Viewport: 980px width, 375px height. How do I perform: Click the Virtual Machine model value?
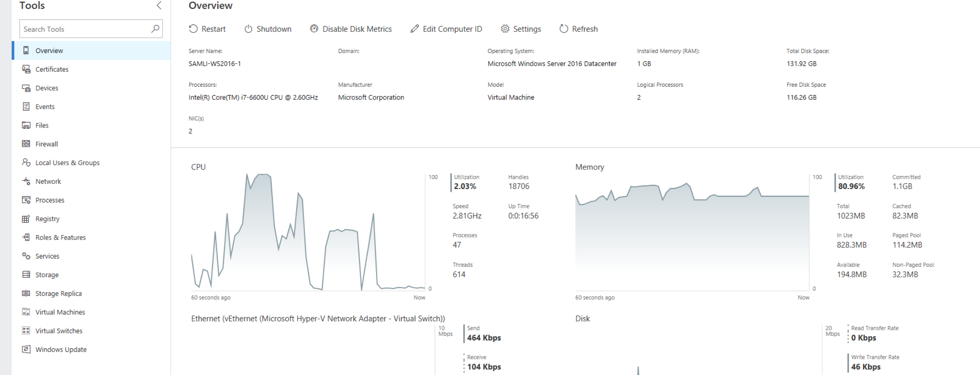pos(511,97)
